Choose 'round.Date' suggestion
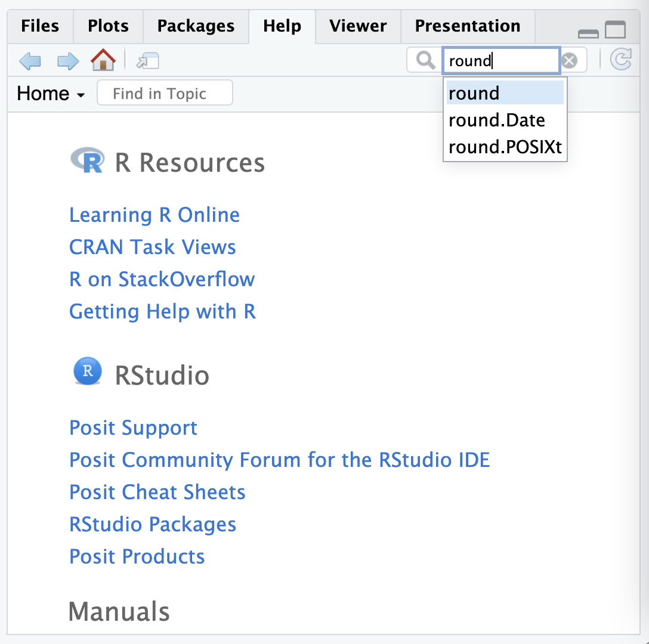The image size is (649, 644). point(505,120)
